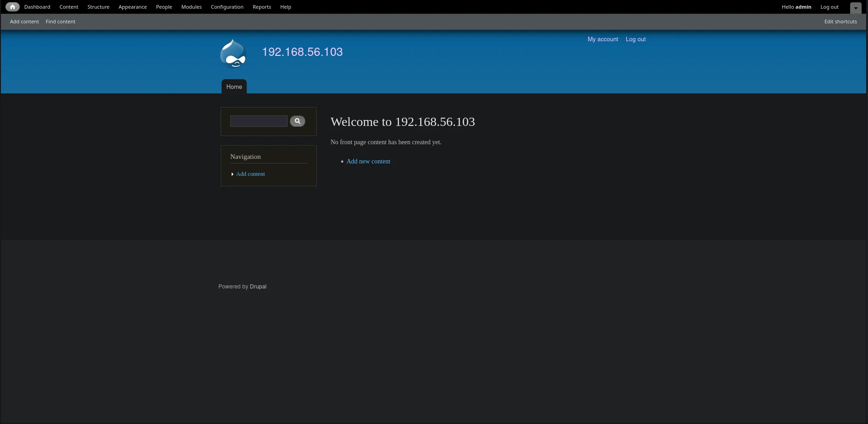The width and height of the screenshot is (868, 424).
Task: Open the Structure menu
Action: pos(98,7)
